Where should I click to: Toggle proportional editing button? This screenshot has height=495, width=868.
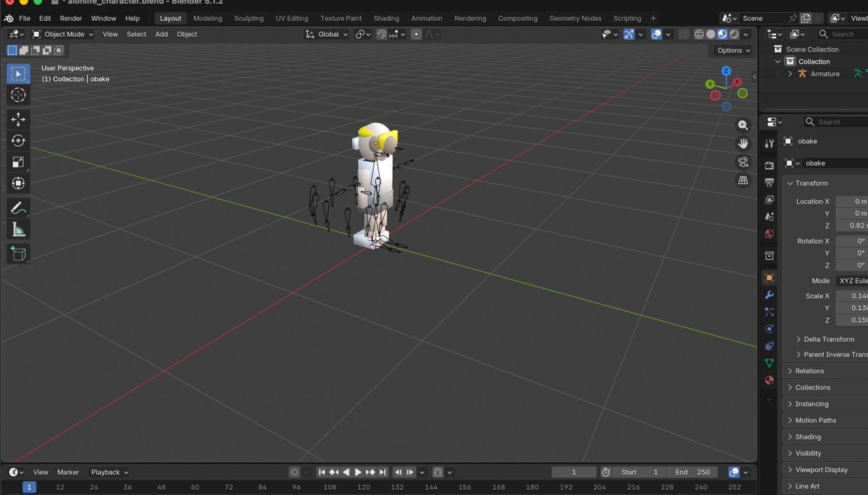(x=416, y=34)
